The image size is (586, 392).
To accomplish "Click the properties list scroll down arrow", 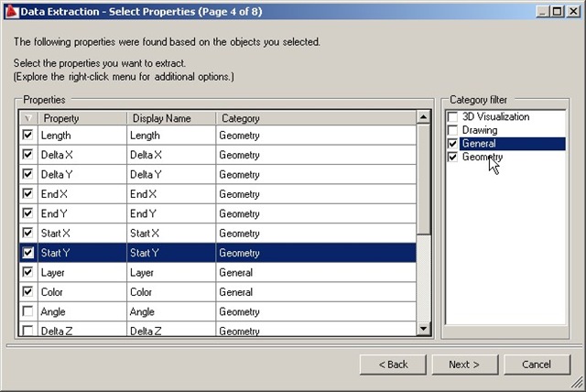I will 423,329.
